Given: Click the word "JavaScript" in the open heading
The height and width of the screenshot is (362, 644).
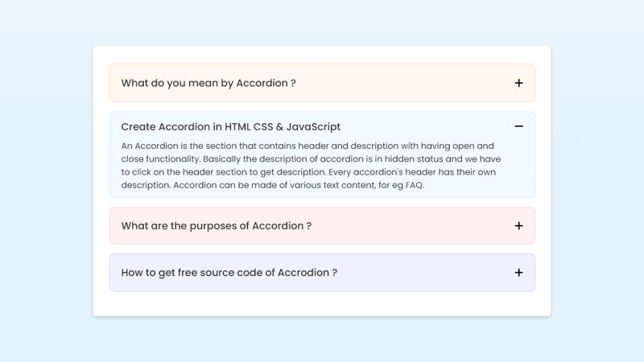Looking at the screenshot, I should pyautogui.click(x=313, y=127).
